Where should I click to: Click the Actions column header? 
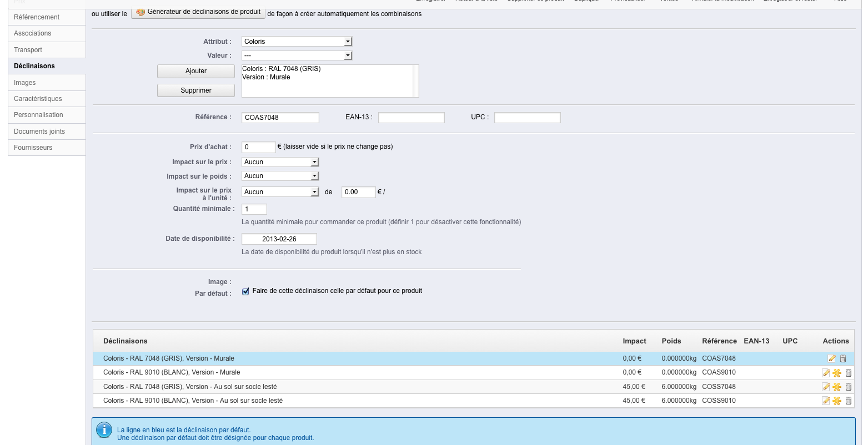[836, 341]
